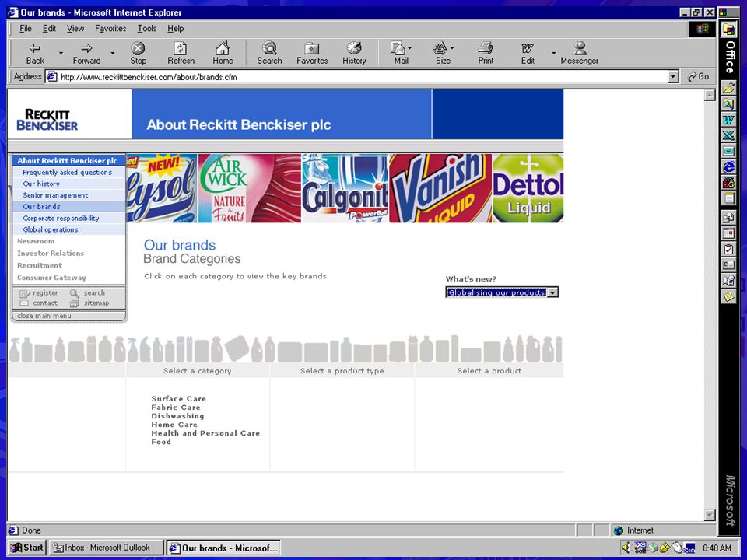This screenshot has width=747, height=560.
Task: Open the Investor Relations menu section
Action: 51,254
